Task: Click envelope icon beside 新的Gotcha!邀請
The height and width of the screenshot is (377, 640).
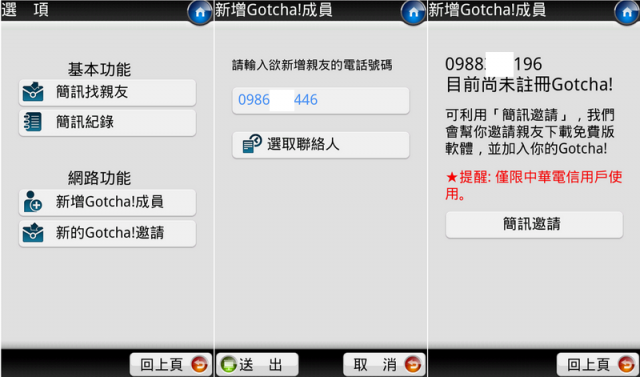Action: 33,233
